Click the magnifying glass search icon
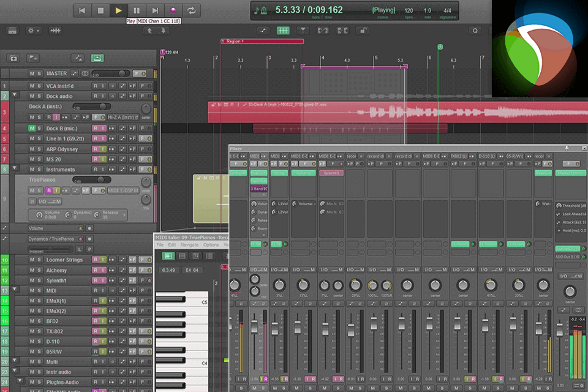Screen dimensions: 588x392 (474, 31)
